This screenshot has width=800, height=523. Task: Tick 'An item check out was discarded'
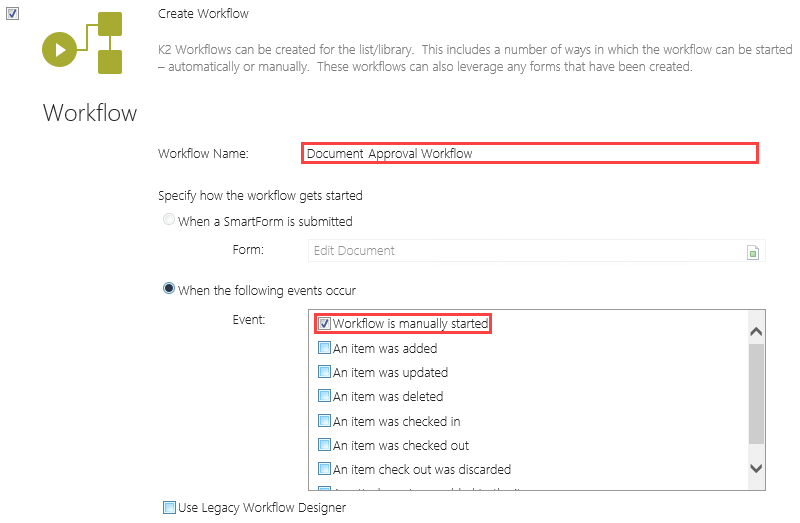coord(324,469)
